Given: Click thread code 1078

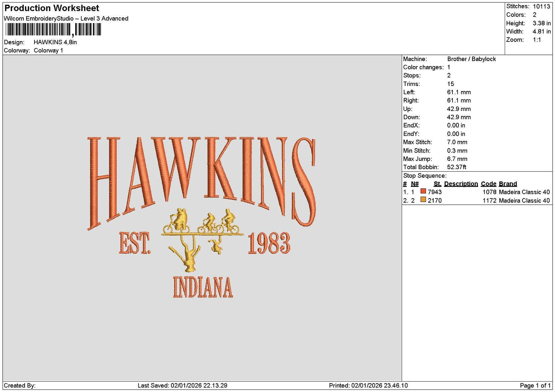Looking at the screenshot, I should [x=490, y=192].
